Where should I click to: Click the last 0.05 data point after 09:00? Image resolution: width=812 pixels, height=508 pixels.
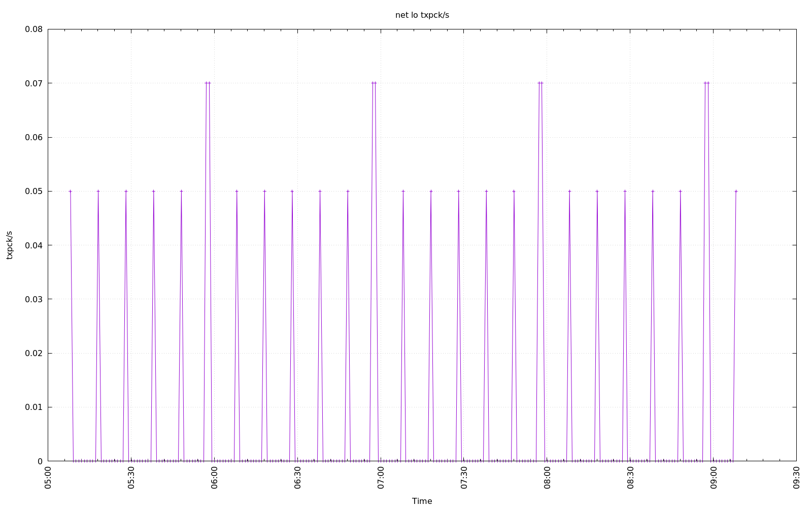(736, 191)
